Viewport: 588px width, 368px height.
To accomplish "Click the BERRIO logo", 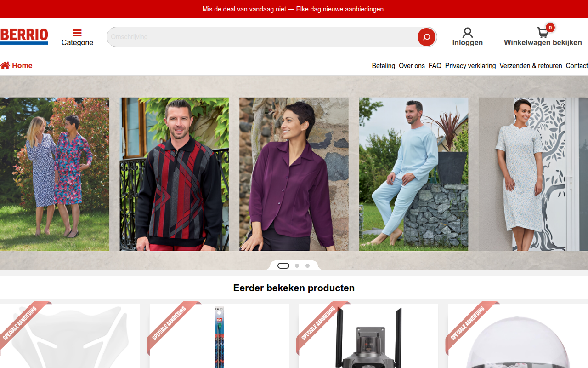I will coord(24,36).
